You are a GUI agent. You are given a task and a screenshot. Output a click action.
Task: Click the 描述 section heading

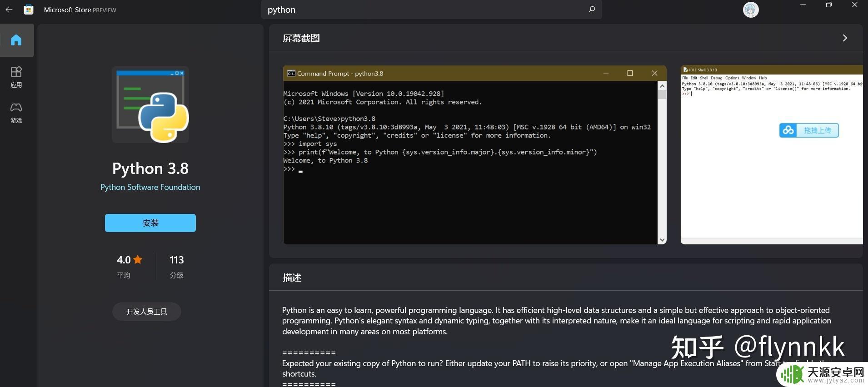292,278
